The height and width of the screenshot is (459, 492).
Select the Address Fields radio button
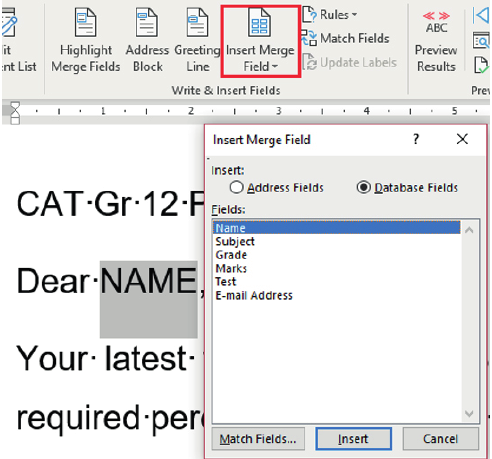point(236,187)
